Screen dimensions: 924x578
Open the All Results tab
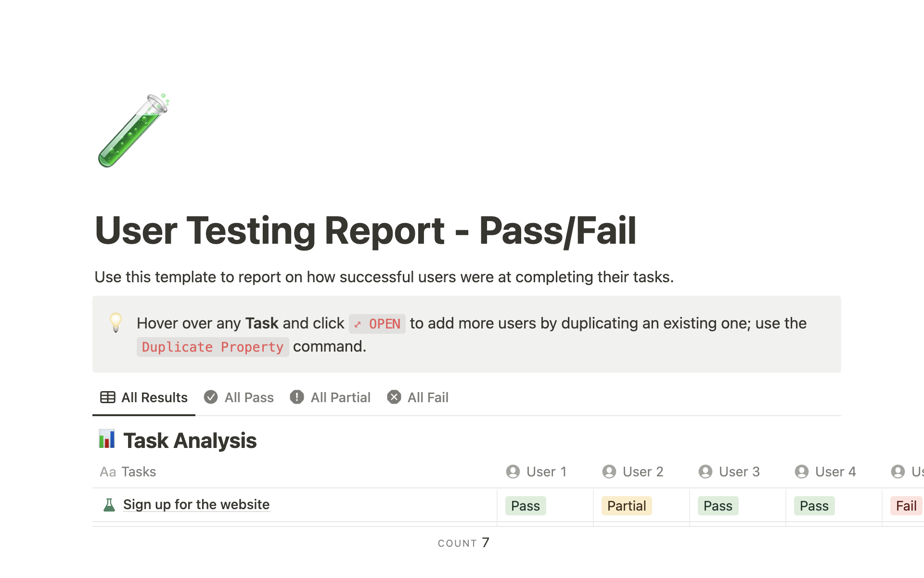point(144,397)
